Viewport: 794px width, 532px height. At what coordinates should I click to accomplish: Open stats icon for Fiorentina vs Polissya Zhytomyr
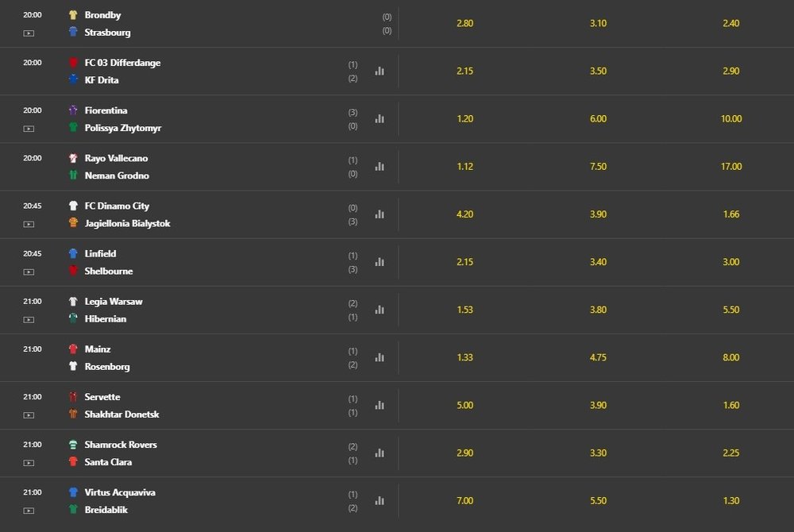click(380, 119)
